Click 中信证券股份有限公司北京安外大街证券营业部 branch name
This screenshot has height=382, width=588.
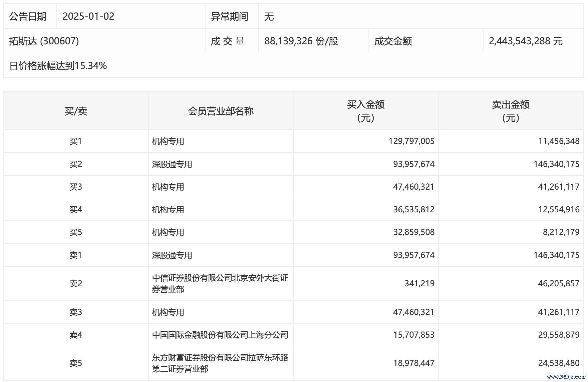[x=220, y=284]
